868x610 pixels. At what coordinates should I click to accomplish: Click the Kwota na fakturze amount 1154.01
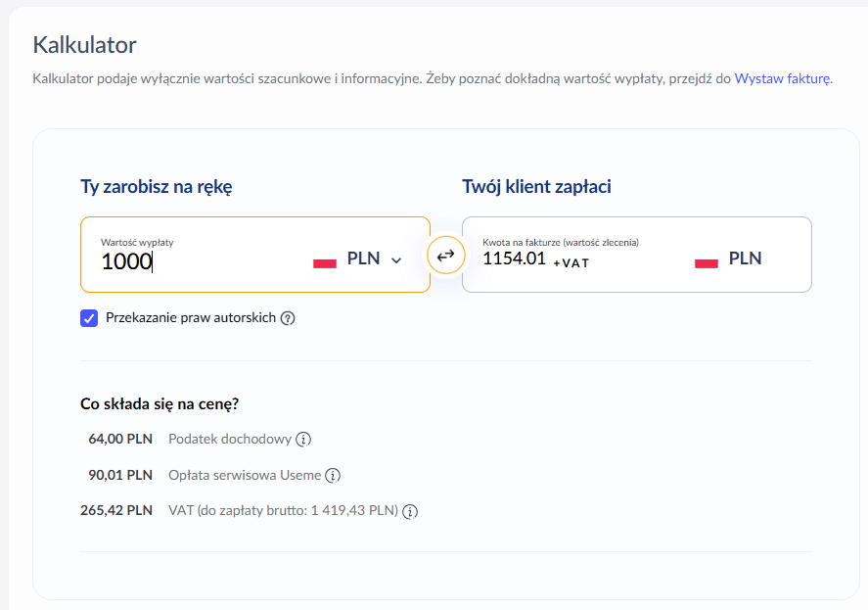tap(514, 259)
